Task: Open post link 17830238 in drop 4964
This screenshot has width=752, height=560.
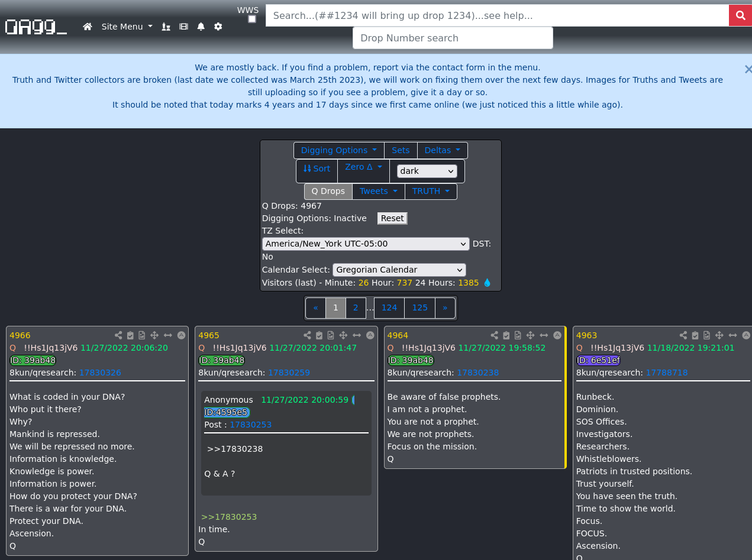Action: click(477, 373)
